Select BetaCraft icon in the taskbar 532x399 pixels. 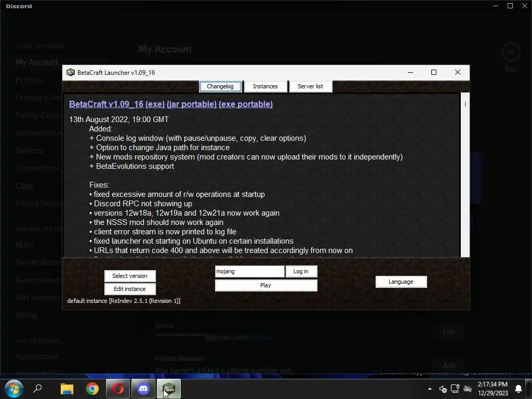click(x=169, y=389)
